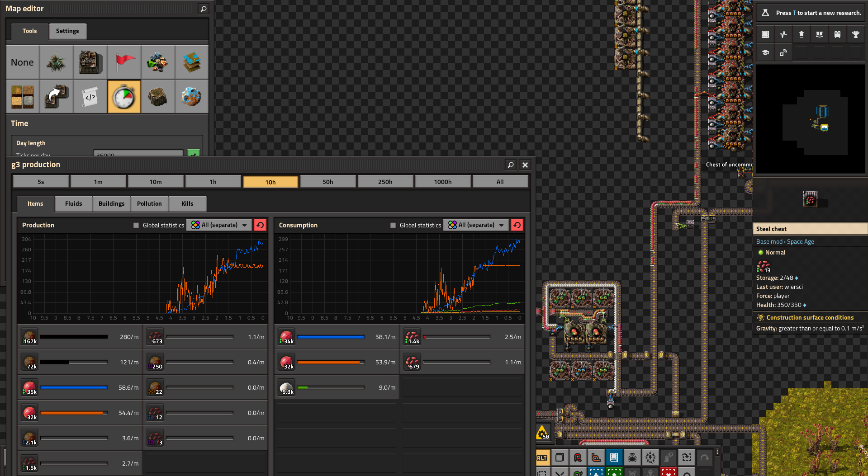Image resolution: width=868 pixels, height=476 pixels.
Task: Click the orange belt spiral shortcut
Action: coord(596,457)
